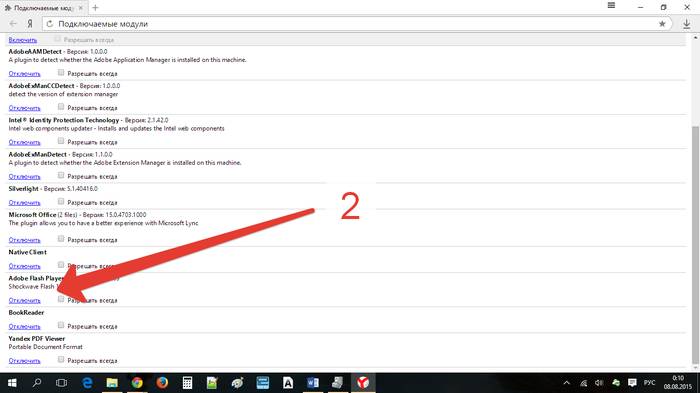The height and width of the screenshot is (393, 700).
Task: Close the 'Подключаемые модули' tab
Action: (81, 8)
